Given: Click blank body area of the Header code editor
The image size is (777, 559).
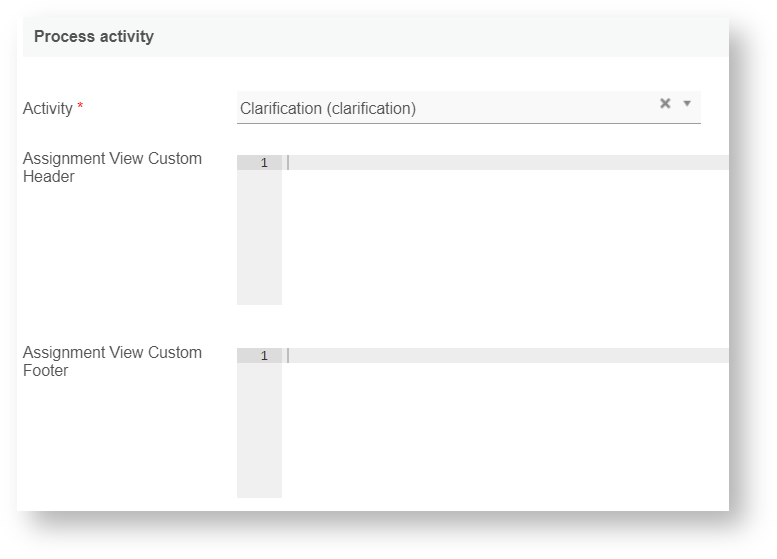Looking at the screenshot, I should pyautogui.click(x=500, y=240).
